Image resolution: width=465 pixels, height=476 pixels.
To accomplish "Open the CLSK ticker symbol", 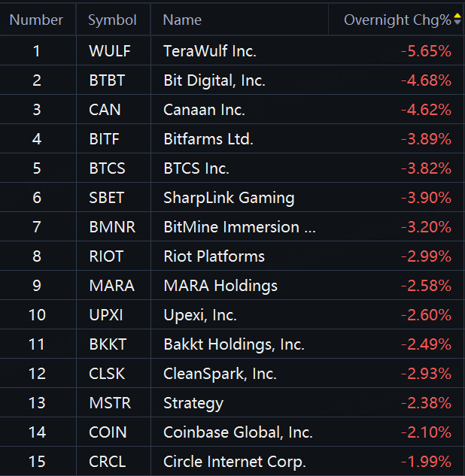I will 107,374.
